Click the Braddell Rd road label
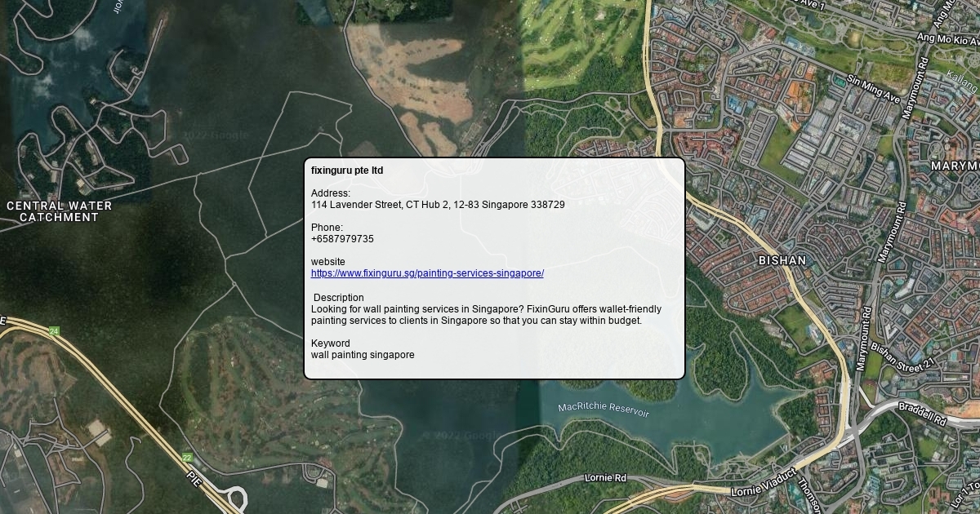The width and height of the screenshot is (980, 514). (x=922, y=414)
